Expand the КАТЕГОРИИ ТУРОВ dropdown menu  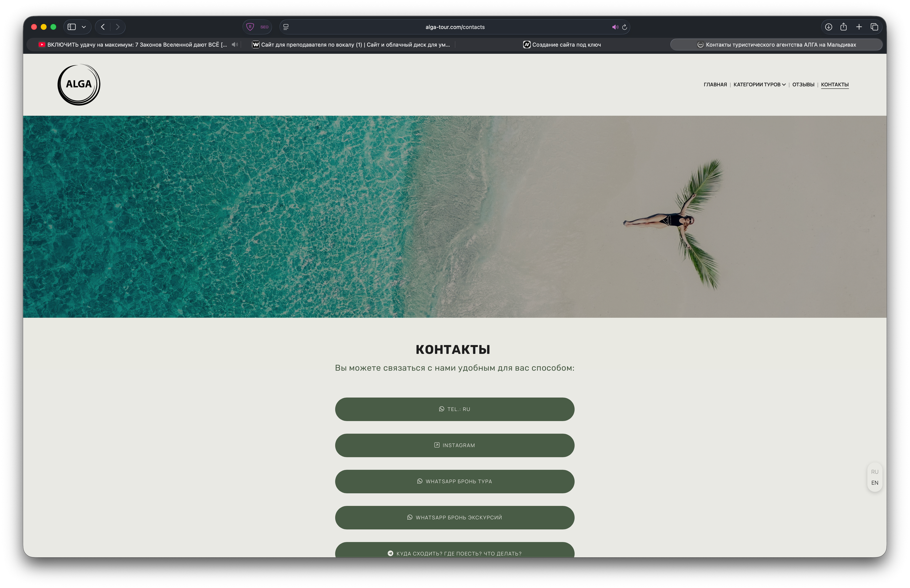[x=759, y=84]
